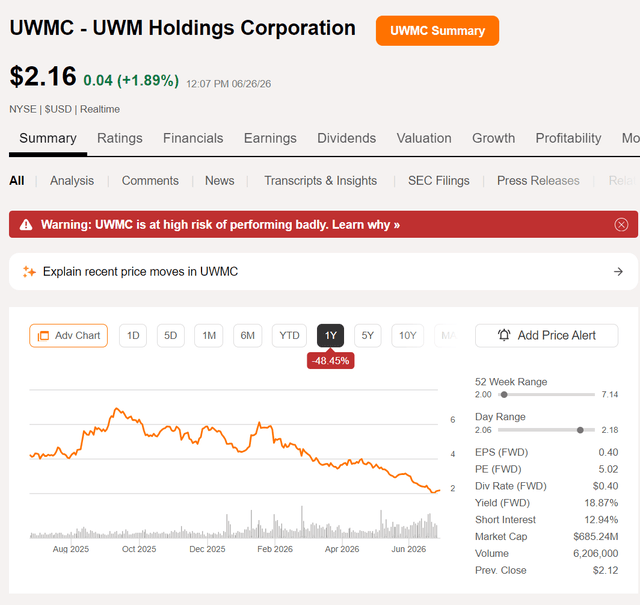Screen dimensions: 640x605
Task: Click the sparkle AI icon beside Explain
Action: (29, 271)
